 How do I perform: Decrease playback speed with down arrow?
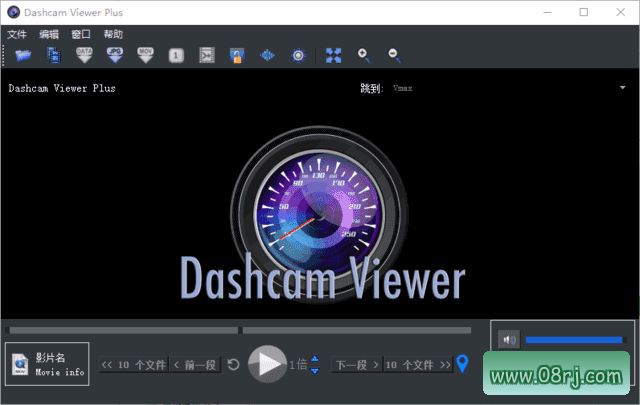(x=314, y=371)
